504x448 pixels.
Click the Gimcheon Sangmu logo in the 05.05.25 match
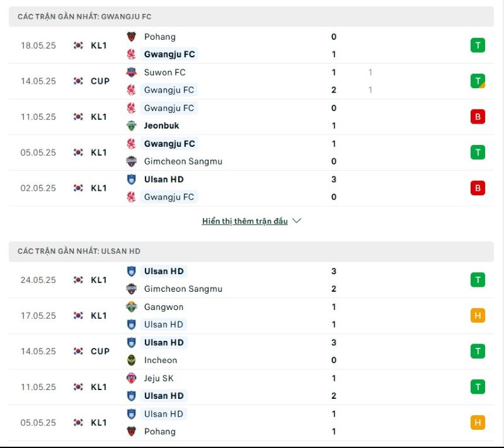pos(131,161)
